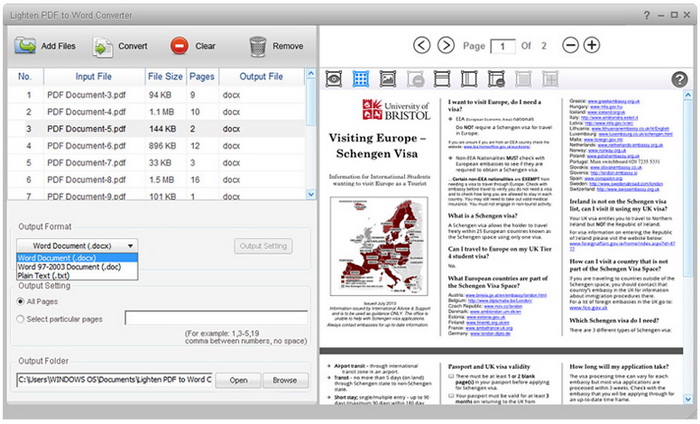Click the Add Files icon

coord(23,46)
